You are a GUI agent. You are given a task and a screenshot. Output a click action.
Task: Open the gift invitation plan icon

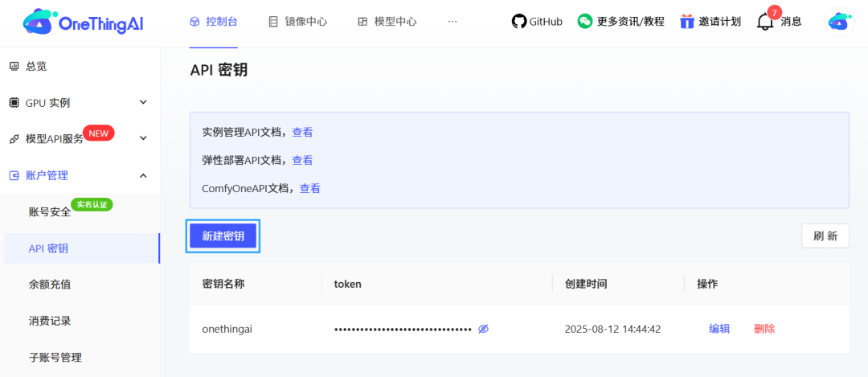[686, 22]
